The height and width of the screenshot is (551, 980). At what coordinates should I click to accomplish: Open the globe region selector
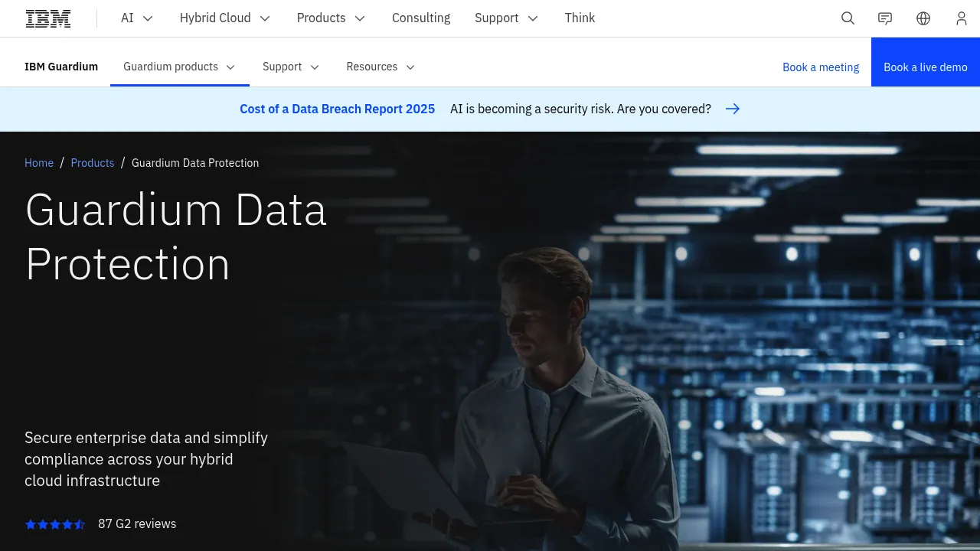(x=923, y=18)
